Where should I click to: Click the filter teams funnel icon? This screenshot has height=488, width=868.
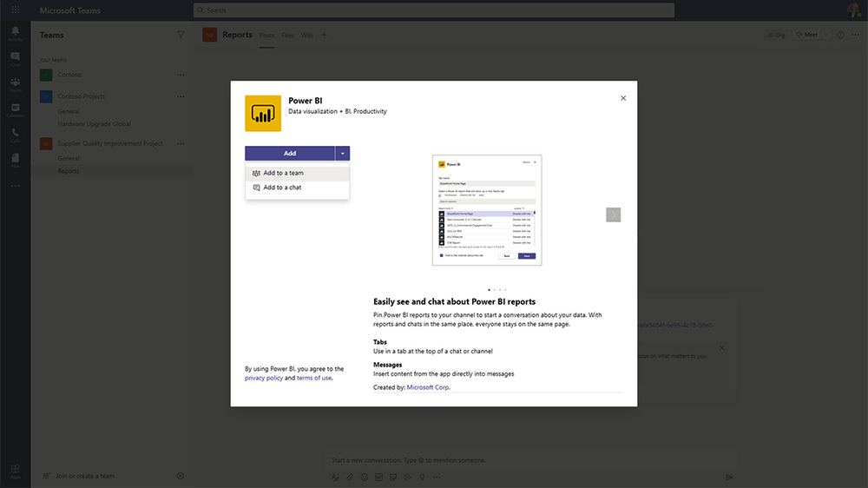pos(181,36)
